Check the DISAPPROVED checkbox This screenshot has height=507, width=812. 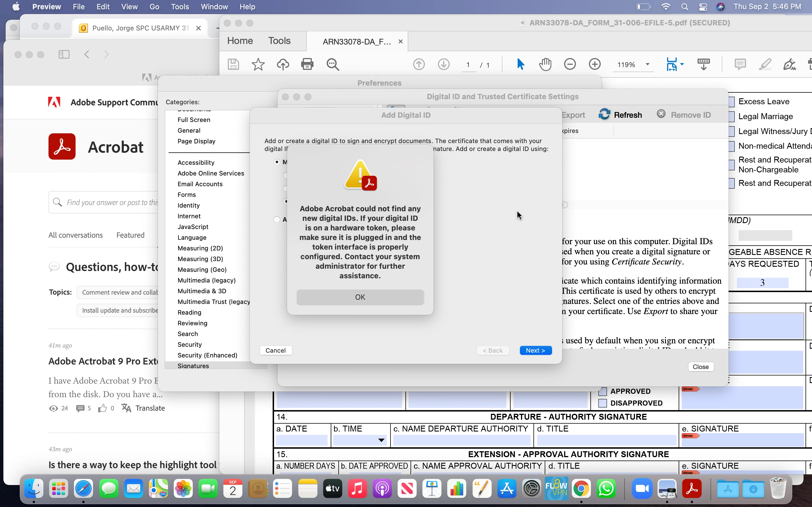tap(603, 403)
